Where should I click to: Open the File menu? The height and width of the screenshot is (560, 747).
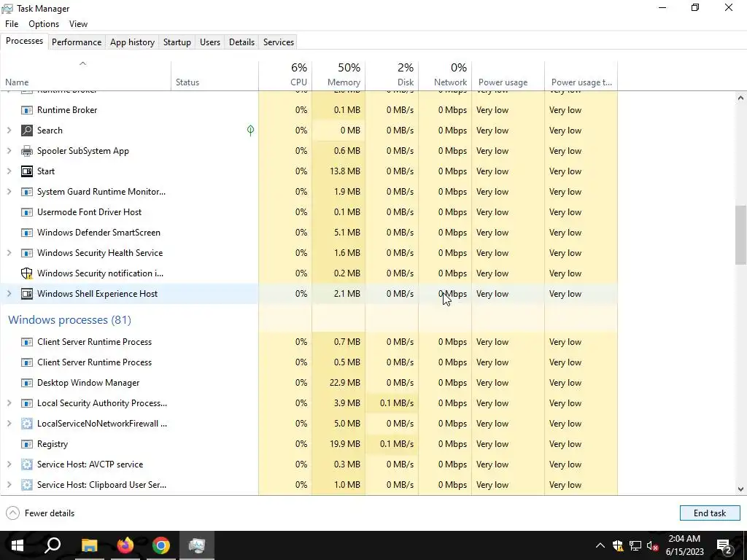12,24
